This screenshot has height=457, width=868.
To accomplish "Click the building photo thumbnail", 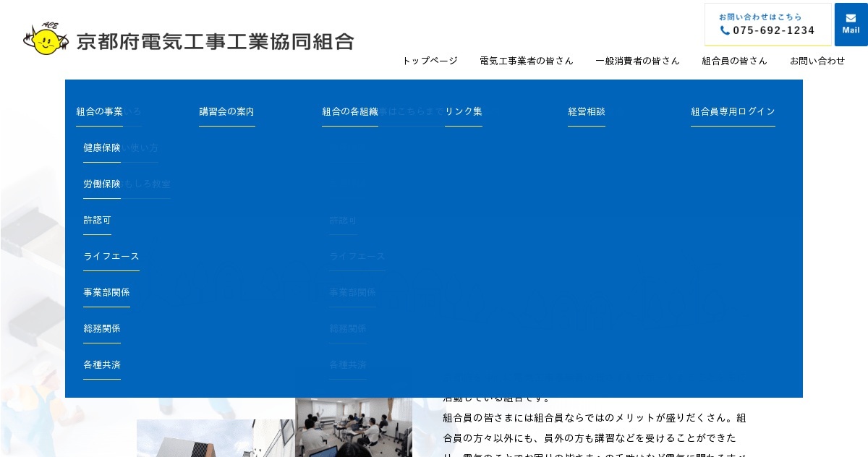I will coord(216,438).
